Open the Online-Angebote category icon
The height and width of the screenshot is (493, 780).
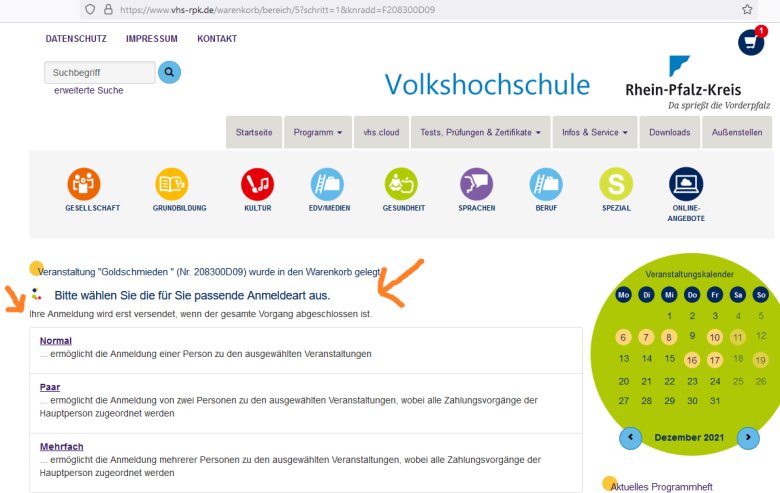pyautogui.click(x=686, y=184)
